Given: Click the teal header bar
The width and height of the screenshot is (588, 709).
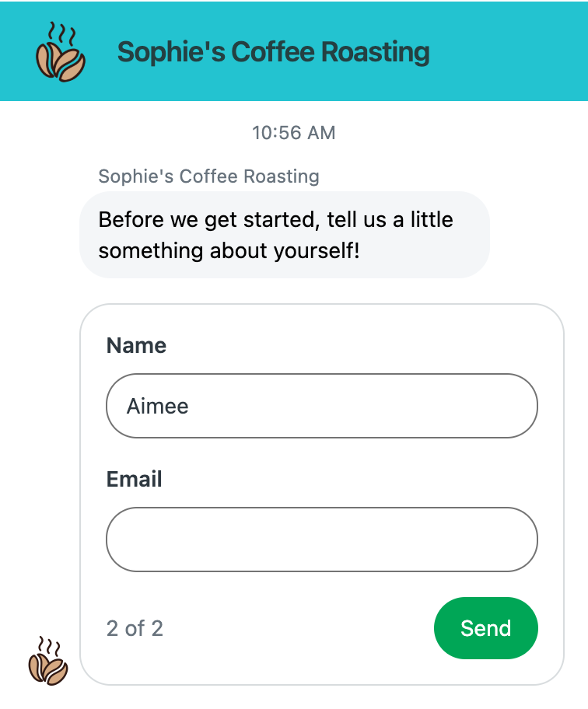Looking at the screenshot, I should coord(294,51).
